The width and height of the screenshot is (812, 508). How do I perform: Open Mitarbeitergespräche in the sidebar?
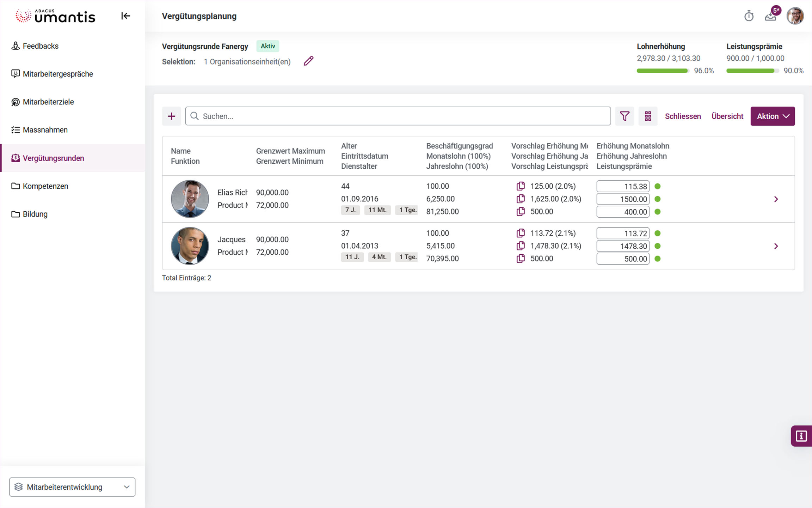coord(58,74)
